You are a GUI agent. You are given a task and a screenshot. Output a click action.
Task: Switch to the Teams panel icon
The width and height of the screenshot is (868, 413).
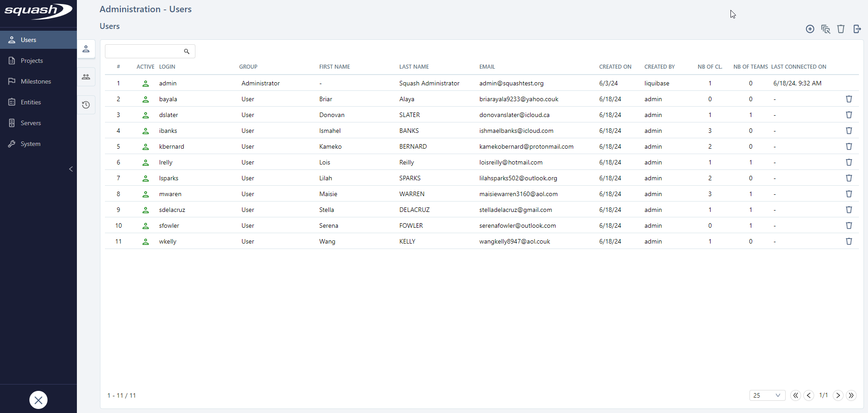coord(86,77)
